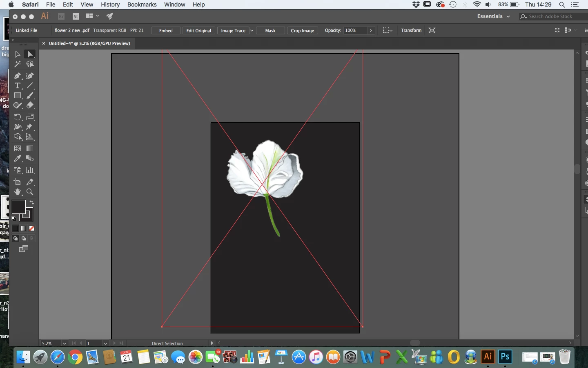
Task: Expand the Image Trace presets dropdown arrow
Action: (x=252, y=31)
